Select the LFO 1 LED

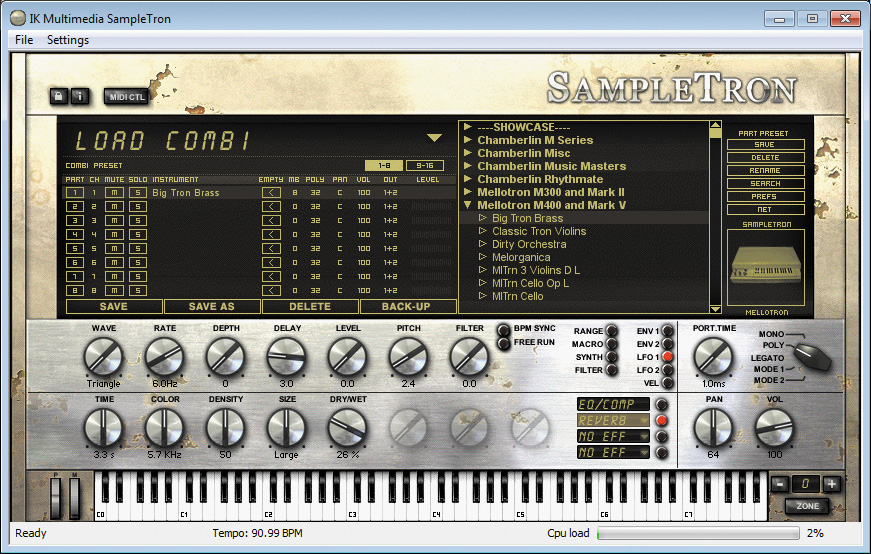[668, 357]
